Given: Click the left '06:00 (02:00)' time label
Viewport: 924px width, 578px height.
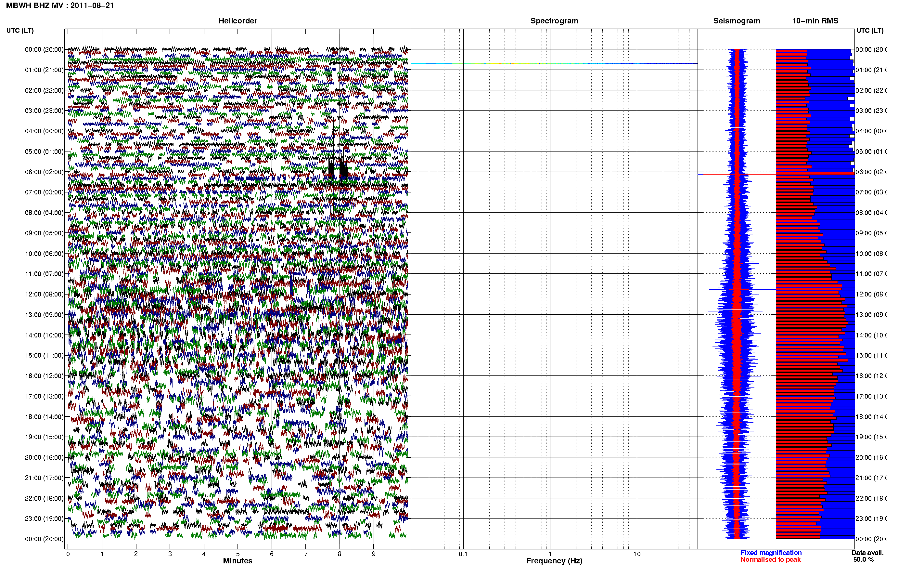Looking at the screenshot, I should click(44, 172).
